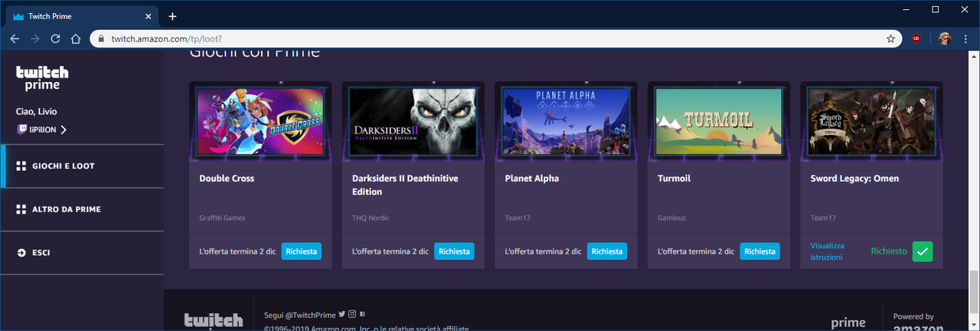The height and width of the screenshot is (331, 980).
Task: Open ALTRO DA PRIME section
Action: click(x=81, y=209)
